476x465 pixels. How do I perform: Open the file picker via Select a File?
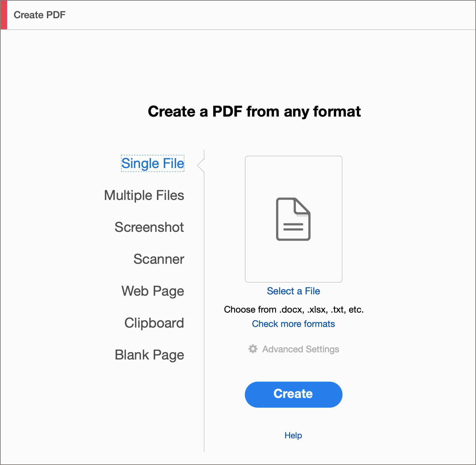[293, 291]
